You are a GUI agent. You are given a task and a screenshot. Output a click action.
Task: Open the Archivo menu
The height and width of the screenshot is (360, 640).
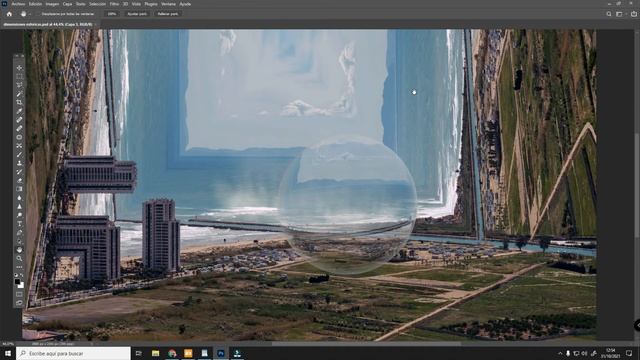pos(18,4)
